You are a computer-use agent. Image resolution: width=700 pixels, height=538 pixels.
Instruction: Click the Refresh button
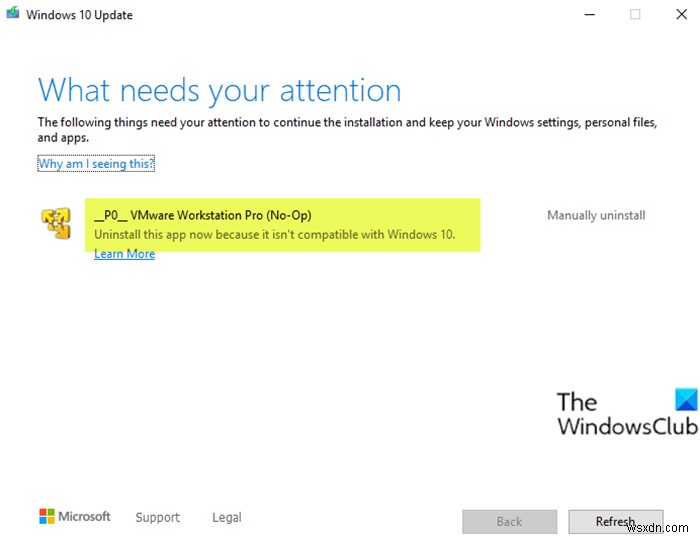[616, 521]
